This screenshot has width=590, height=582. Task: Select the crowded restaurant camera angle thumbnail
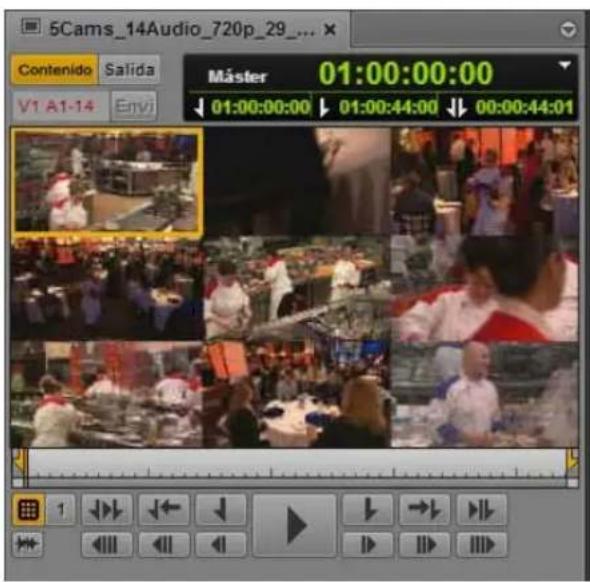[107, 289]
